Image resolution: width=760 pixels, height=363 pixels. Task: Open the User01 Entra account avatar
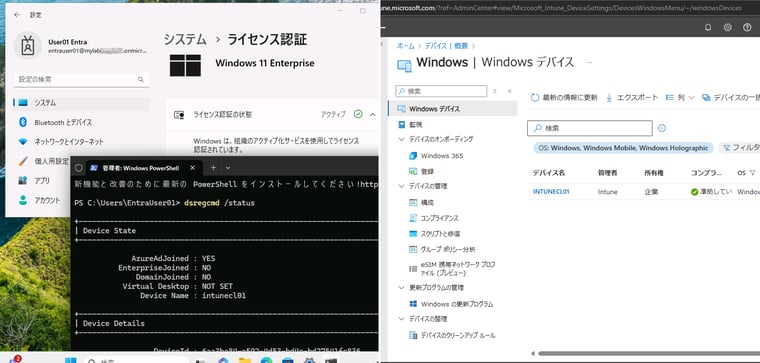pyautogui.click(x=27, y=46)
